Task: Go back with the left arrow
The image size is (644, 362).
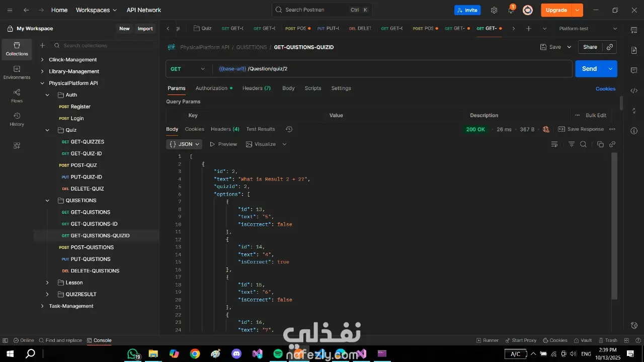Action: (26, 10)
